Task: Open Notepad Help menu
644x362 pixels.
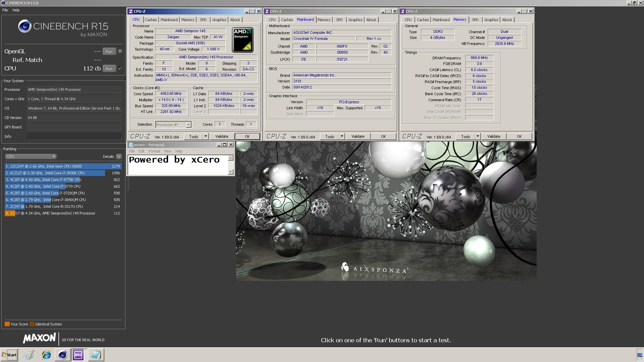Action: pos(179,151)
